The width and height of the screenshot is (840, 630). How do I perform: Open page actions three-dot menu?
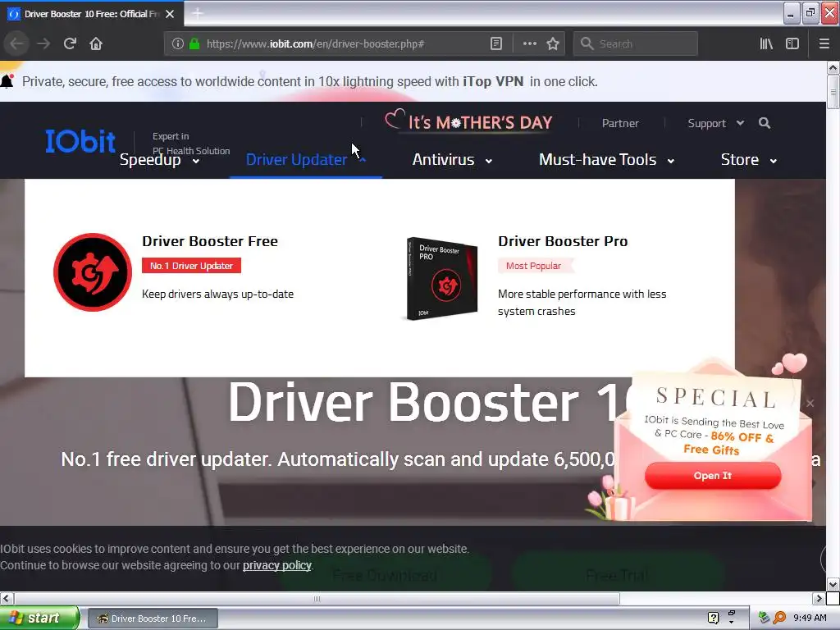tap(529, 43)
